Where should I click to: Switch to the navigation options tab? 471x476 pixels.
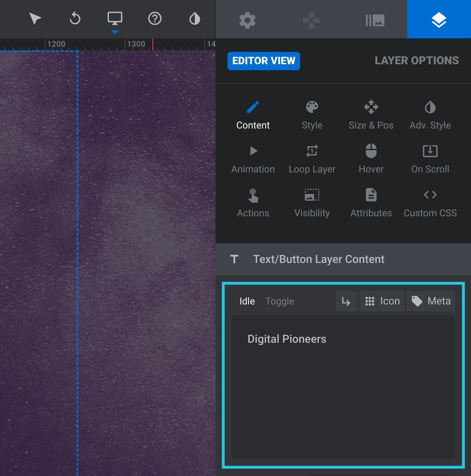tap(311, 20)
